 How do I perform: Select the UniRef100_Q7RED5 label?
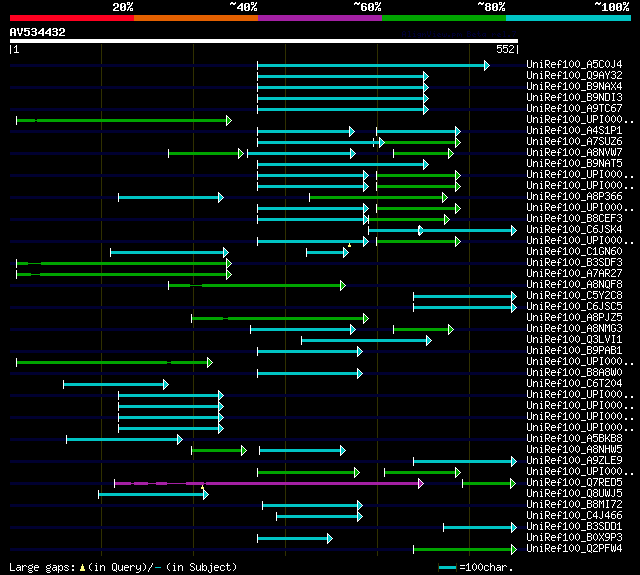[574, 483]
